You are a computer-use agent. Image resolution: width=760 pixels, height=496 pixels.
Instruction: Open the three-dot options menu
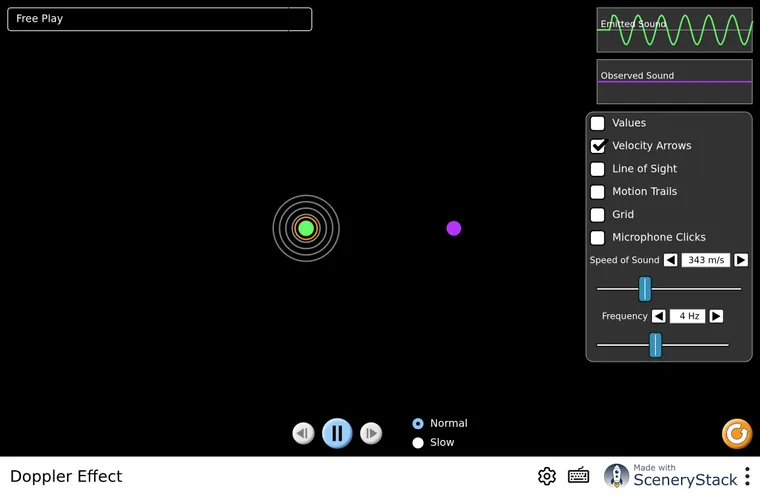click(x=747, y=476)
